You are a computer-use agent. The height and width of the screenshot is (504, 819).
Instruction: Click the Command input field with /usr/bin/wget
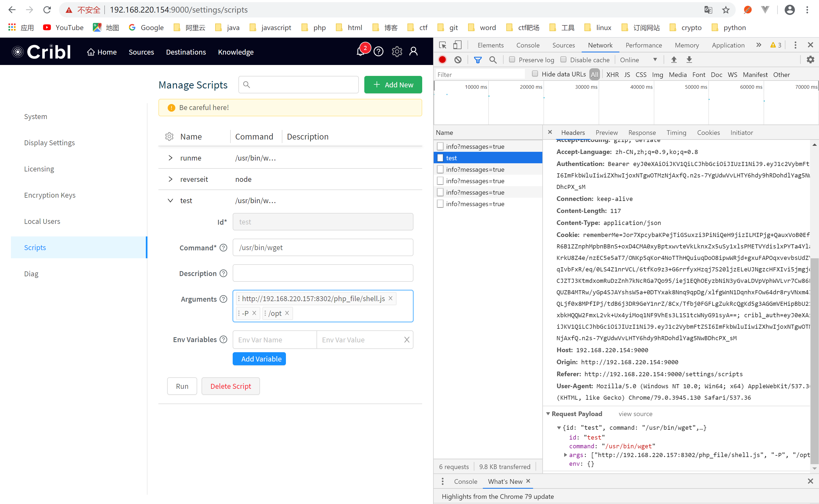pyautogui.click(x=323, y=248)
